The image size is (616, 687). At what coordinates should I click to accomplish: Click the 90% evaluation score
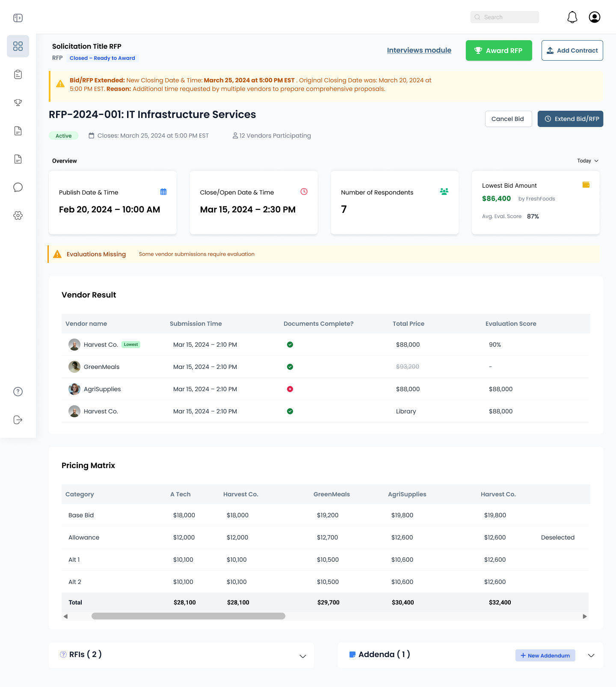click(x=495, y=345)
